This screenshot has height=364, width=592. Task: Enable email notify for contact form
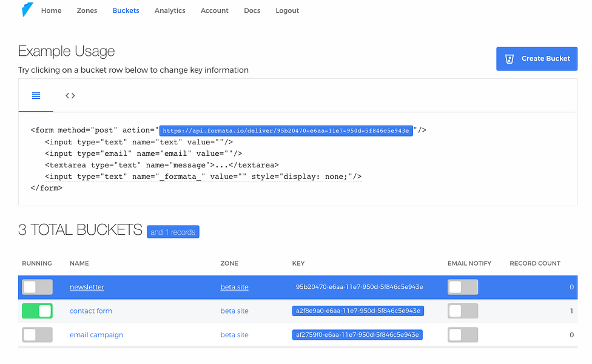click(x=463, y=311)
